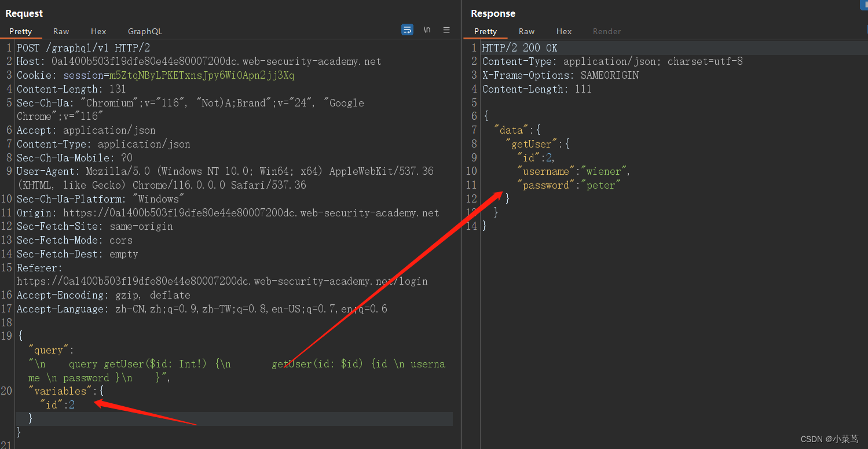868x449 pixels.
Task: Click the session cookie value
Action: [202, 75]
